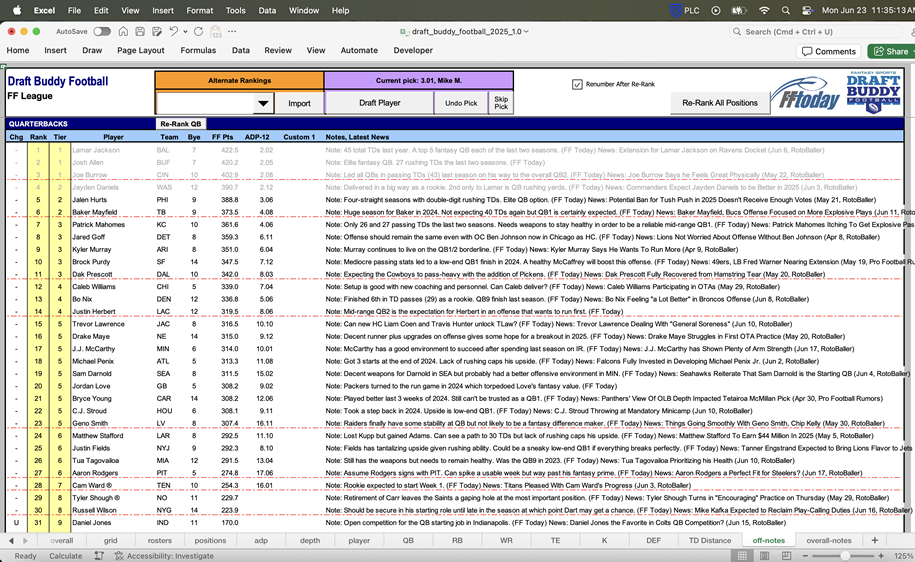Viewport: 915px width, 562px height.
Task: Open the undo history dropdown arrow
Action: [x=186, y=32]
